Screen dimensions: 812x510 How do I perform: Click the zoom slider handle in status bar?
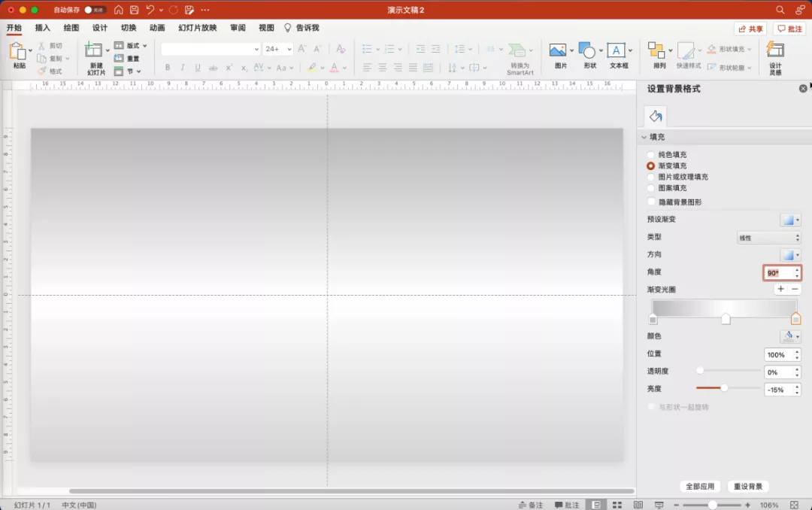coord(712,505)
